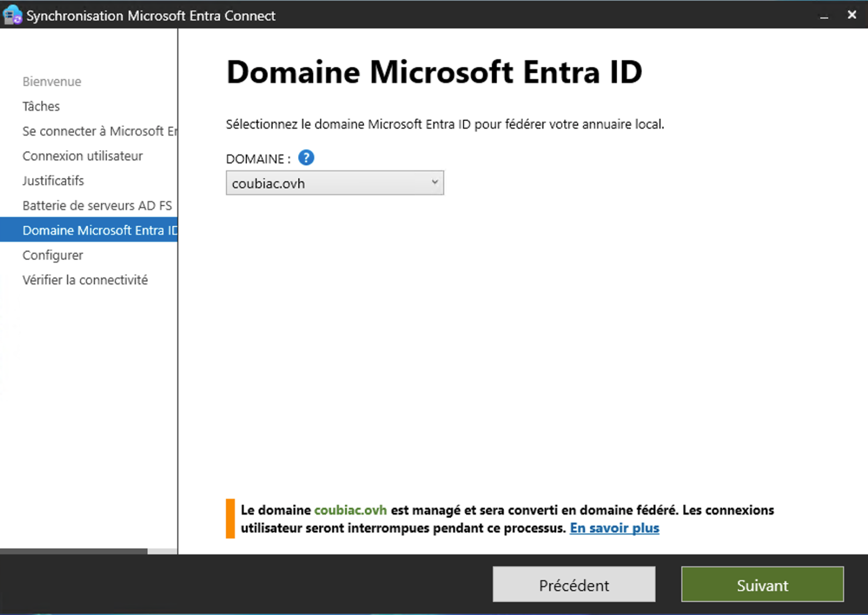Viewport: 868px width, 615px height.
Task: Select the highlighted Domaine Microsoft Entra ID step
Action: (x=99, y=230)
